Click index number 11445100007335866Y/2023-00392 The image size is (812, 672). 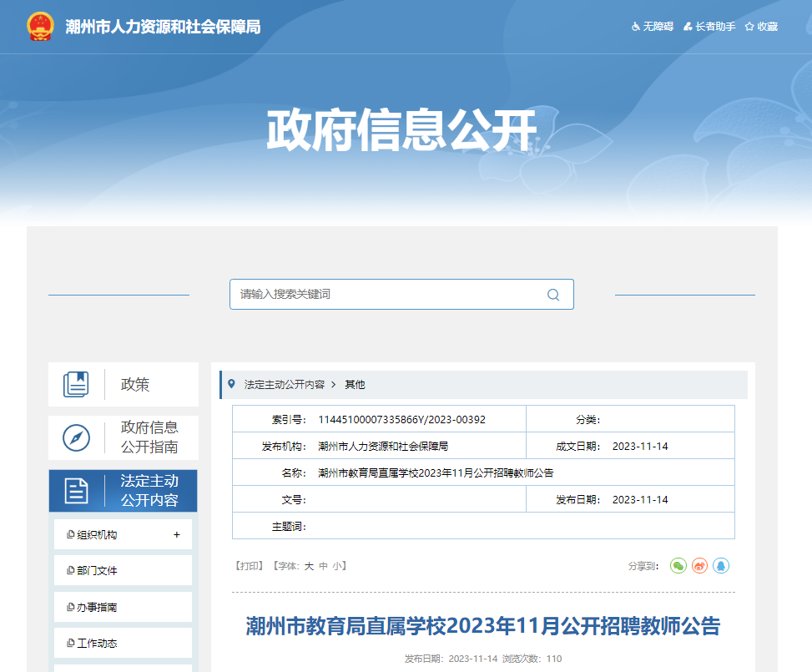[402, 420]
